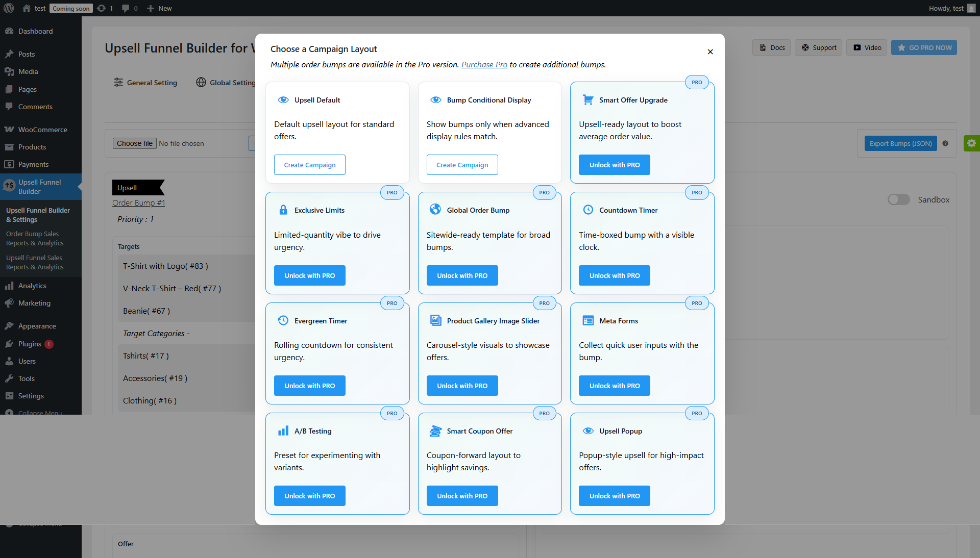
Task: Click the Global Order Bump globe icon
Action: coord(435,209)
